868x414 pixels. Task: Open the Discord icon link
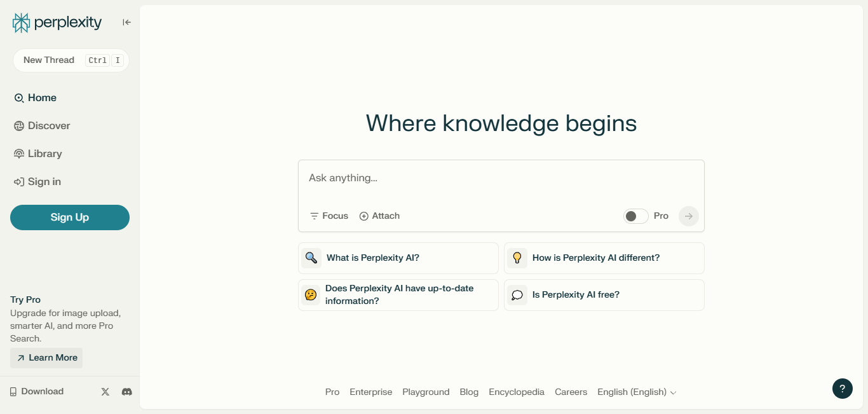pos(127,392)
